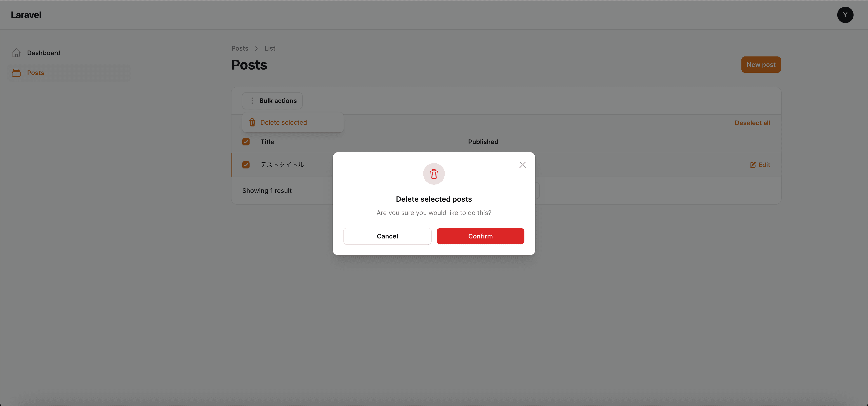Screen dimensions: 868x406
Task: Click the 'Are you sure' confirmation text
Action: tap(434, 213)
